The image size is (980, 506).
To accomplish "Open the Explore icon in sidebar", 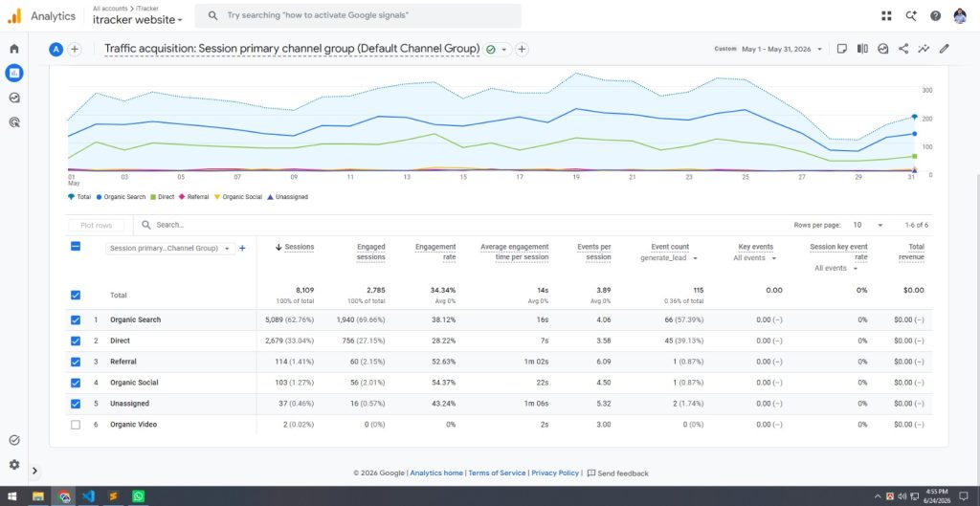I will click(14, 98).
